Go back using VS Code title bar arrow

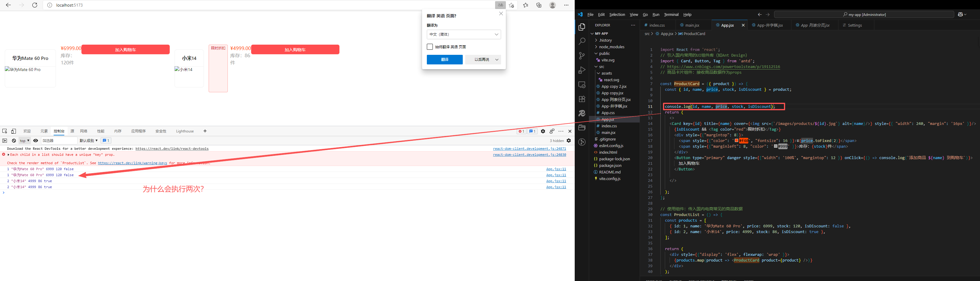pos(759,14)
